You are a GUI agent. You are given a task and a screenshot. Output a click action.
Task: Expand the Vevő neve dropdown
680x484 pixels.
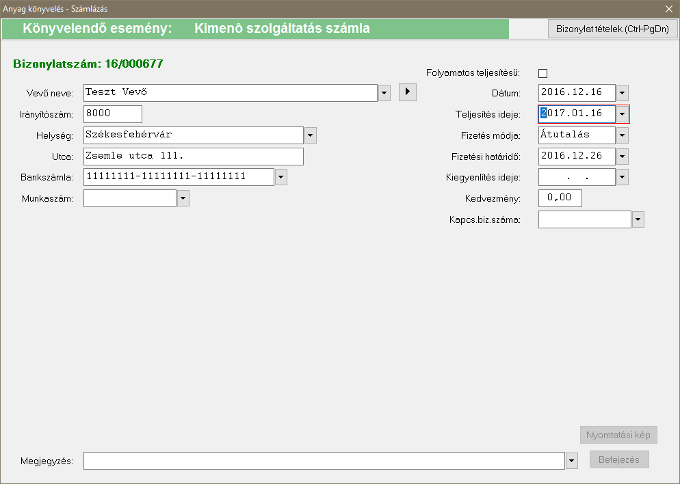(384, 93)
